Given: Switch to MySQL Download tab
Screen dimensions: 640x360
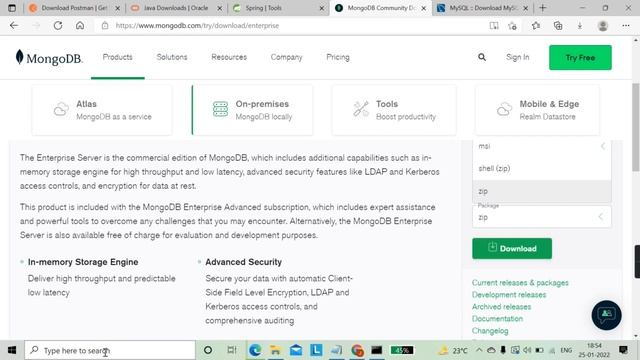Looking at the screenshot, I should pos(482,8).
